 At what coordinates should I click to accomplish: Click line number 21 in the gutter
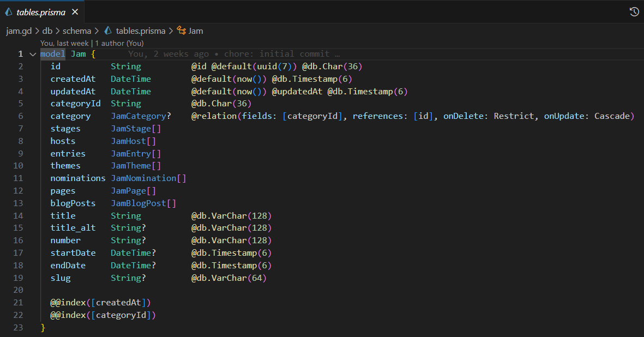[19, 303]
